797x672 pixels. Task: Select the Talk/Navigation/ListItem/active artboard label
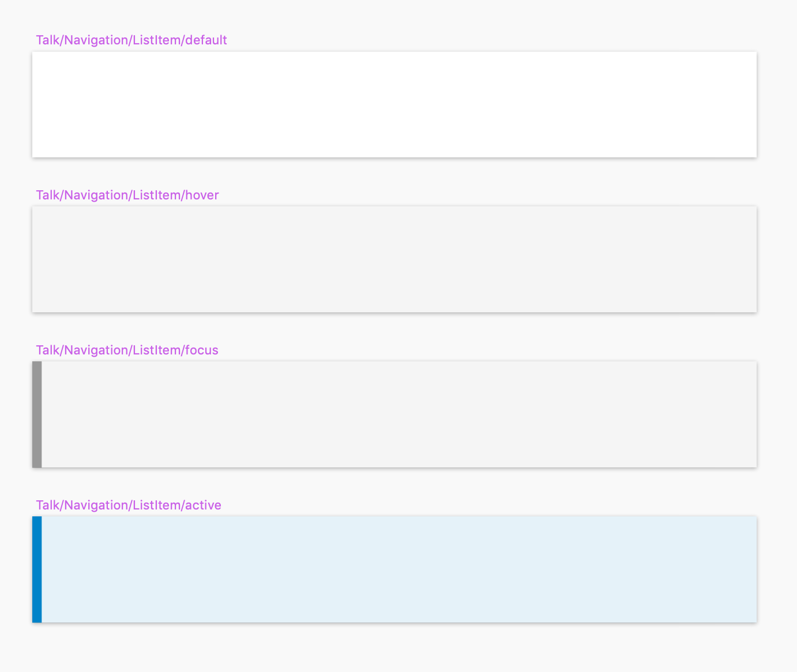tap(129, 505)
